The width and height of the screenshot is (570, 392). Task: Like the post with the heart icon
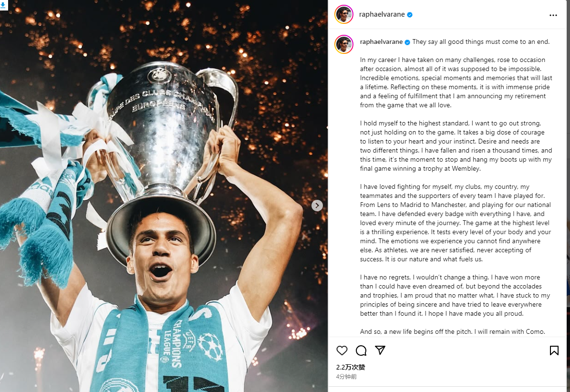[x=342, y=351]
